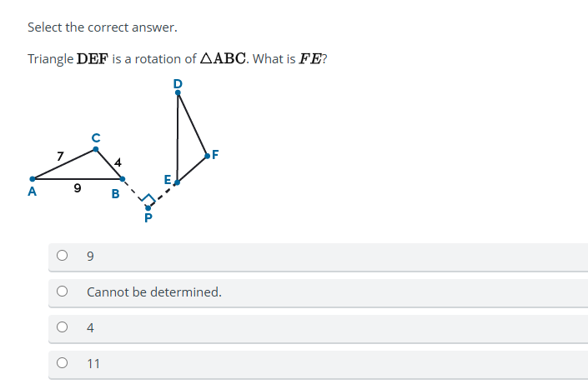Click side length label 7 on AC

pos(60,156)
